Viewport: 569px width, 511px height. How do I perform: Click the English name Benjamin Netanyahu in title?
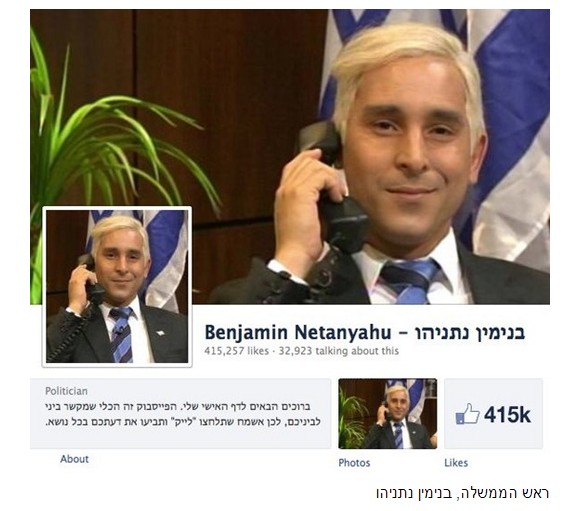[x=298, y=332]
